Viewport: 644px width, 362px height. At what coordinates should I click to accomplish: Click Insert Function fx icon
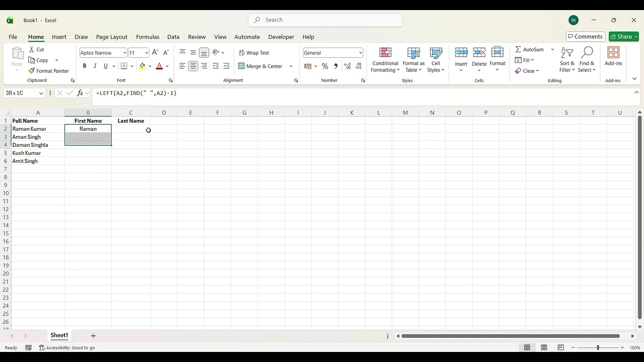[80, 93]
